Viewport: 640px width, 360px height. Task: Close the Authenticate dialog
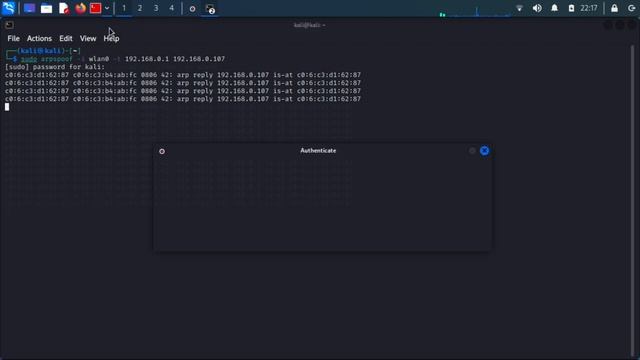tap(484, 151)
